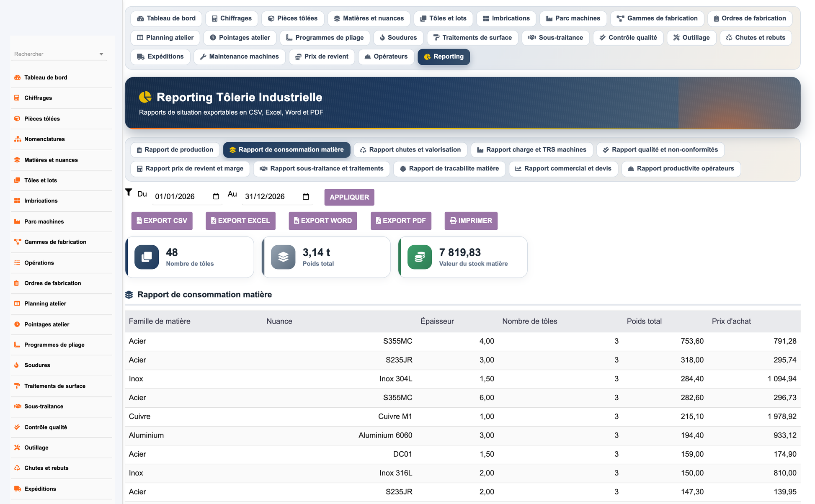Open Opérateurs top navigation tab
Image resolution: width=815 pixels, height=504 pixels.
[386, 57]
